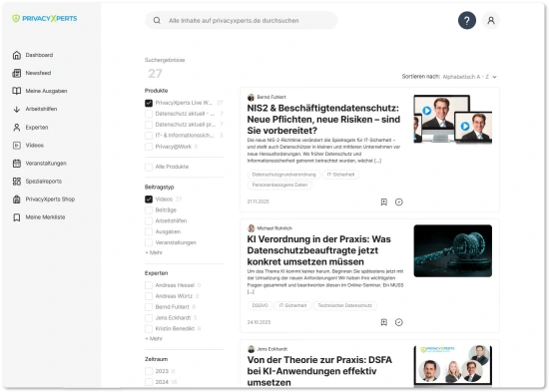Open Von der Theorie zur Praxis article
This screenshot has height=392, width=549.
coord(319,371)
